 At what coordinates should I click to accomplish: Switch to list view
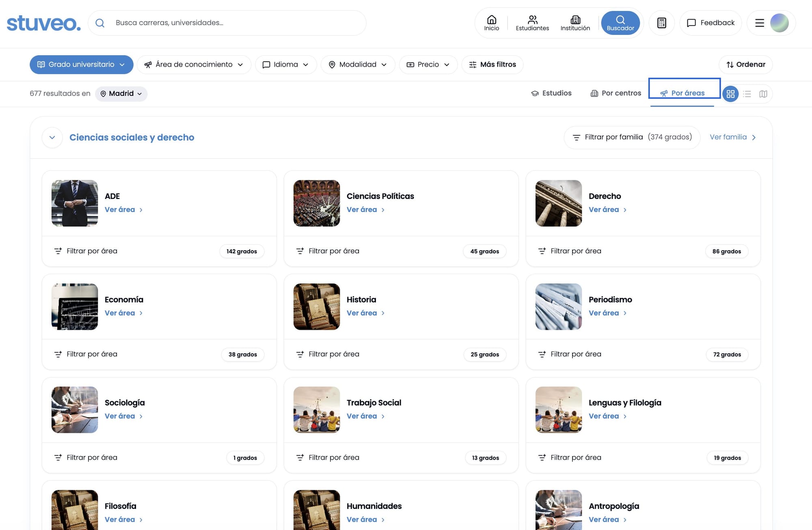(747, 94)
